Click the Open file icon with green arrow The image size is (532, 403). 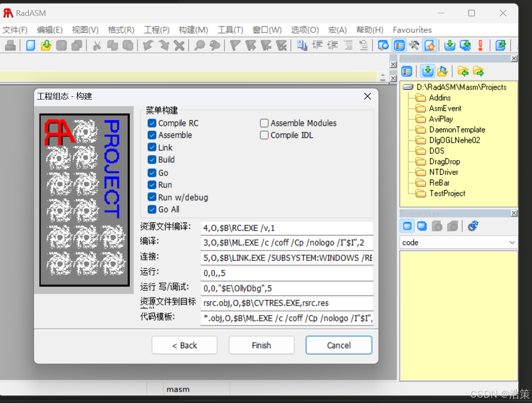tap(46, 45)
